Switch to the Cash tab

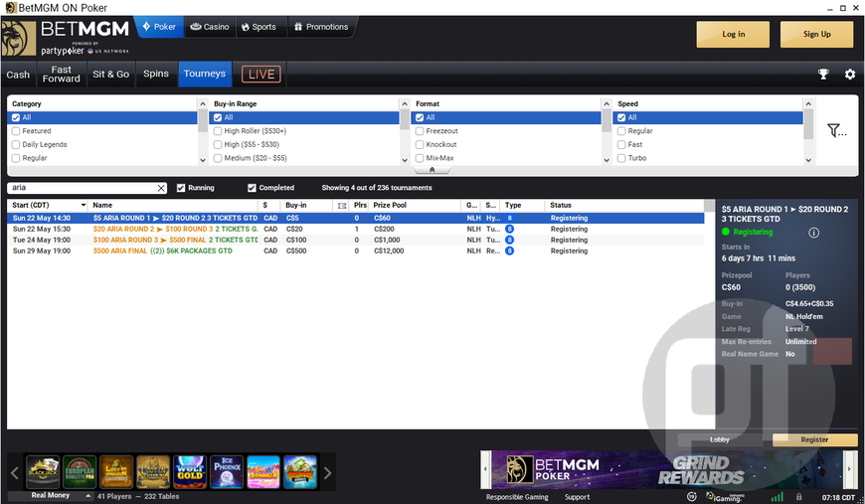tap(18, 75)
